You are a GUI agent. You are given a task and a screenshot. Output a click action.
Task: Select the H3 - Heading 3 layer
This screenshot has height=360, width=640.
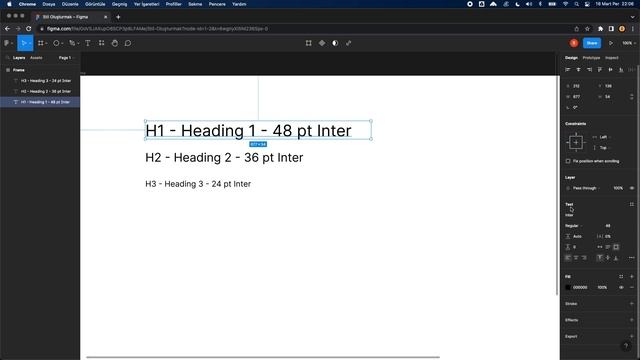pyautogui.click(x=40, y=81)
